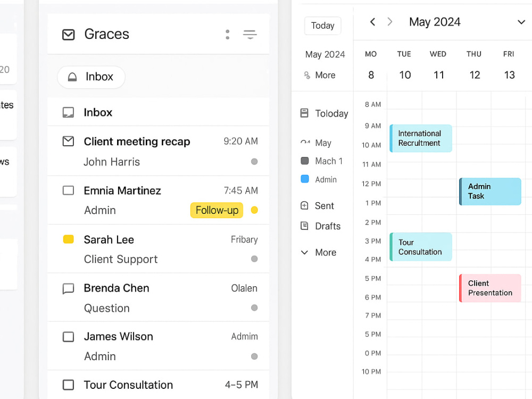
Task: Click the Graces account title
Action: tap(106, 34)
